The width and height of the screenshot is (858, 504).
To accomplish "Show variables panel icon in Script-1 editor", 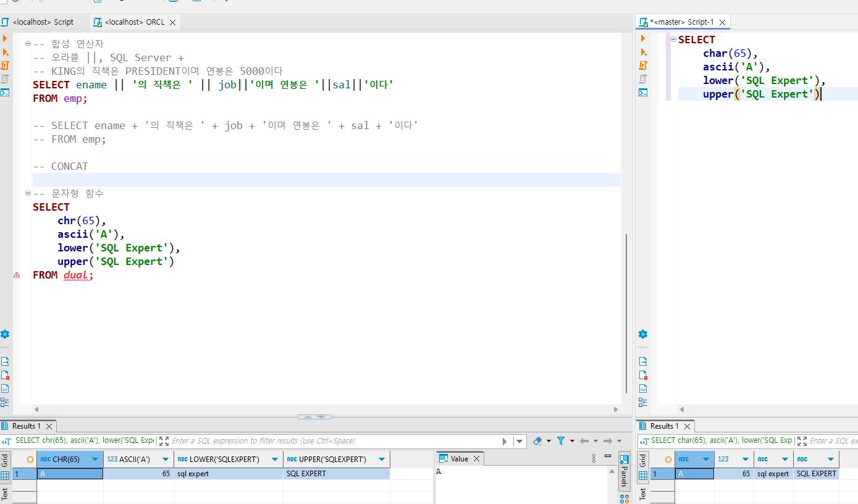I will pos(643,388).
